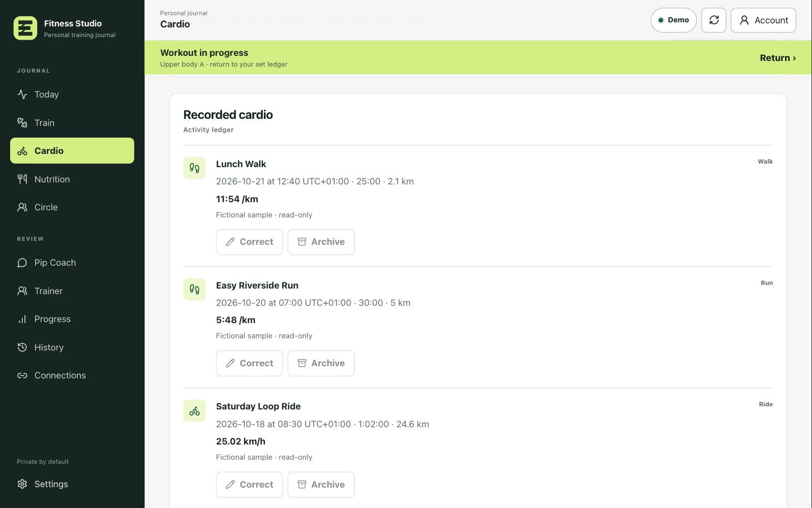The image size is (812, 508).
Task: Select the Cardio sidebar item
Action: pyautogui.click(x=72, y=151)
